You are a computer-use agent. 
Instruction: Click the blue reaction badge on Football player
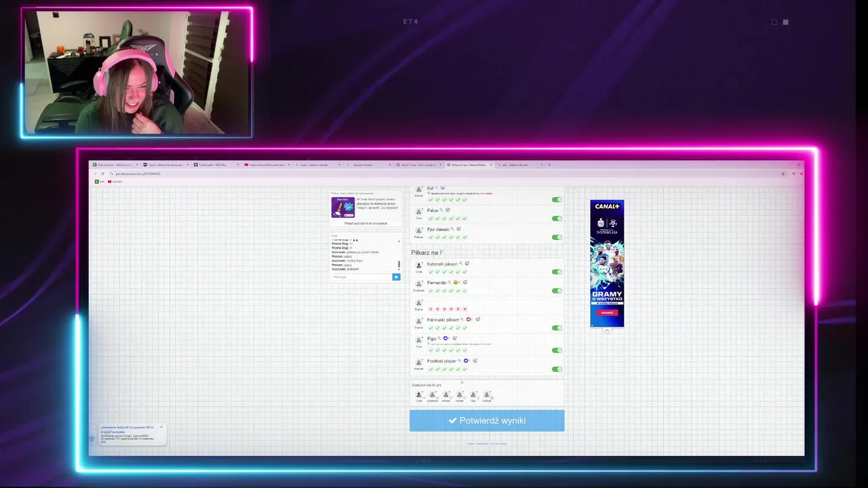point(466,361)
